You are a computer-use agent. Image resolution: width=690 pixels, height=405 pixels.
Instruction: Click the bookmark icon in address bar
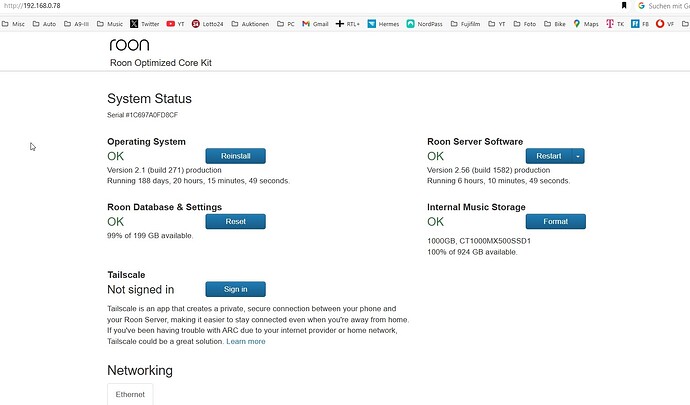(624, 6)
